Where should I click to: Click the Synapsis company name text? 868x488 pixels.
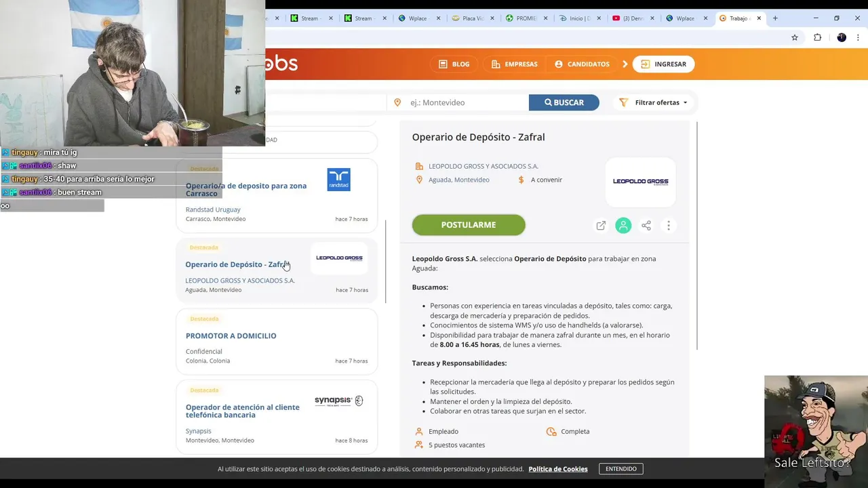tap(199, 431)
